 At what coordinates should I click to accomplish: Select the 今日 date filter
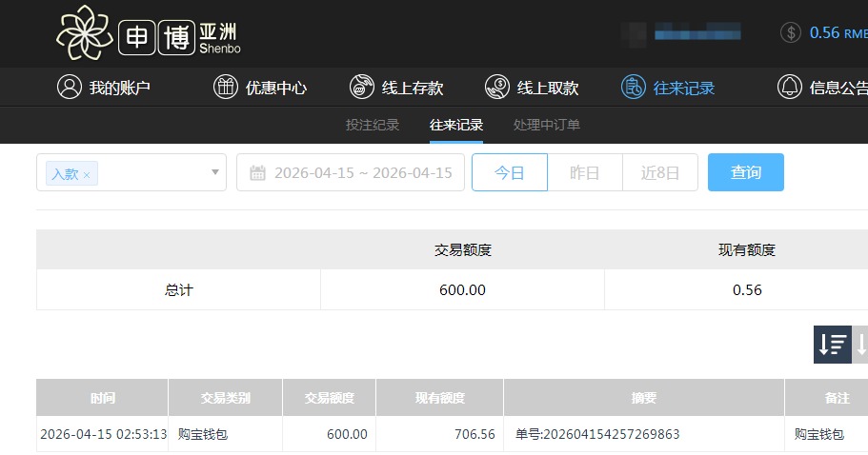510,172
